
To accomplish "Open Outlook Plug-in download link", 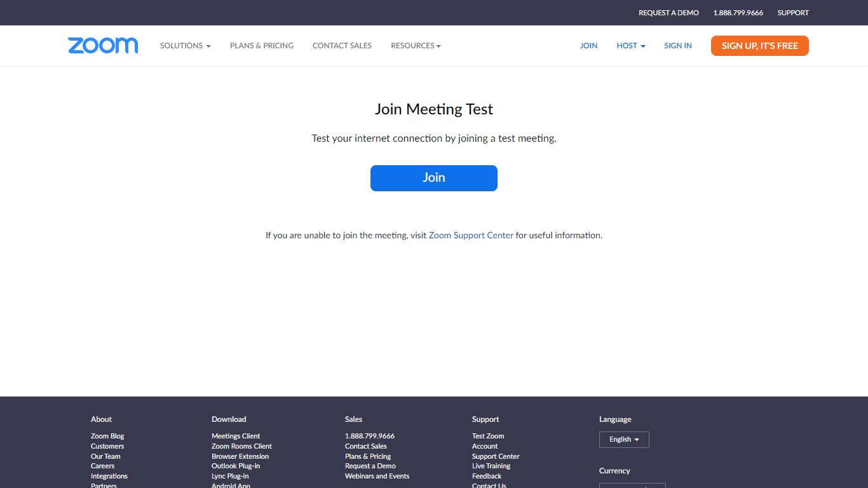I will click(236, 466).
